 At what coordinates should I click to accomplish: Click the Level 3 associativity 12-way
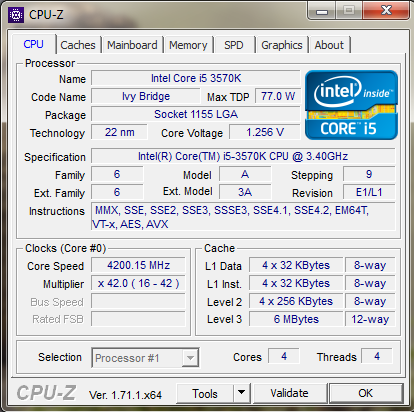(x=370, y=319)
